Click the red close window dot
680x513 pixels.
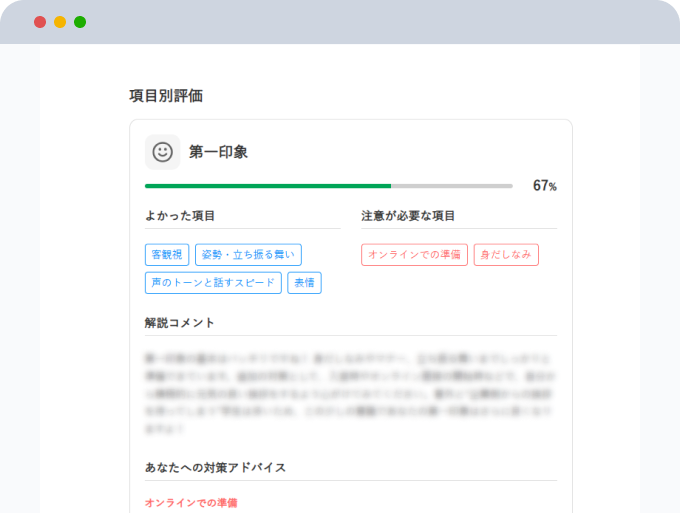(40, 22)
